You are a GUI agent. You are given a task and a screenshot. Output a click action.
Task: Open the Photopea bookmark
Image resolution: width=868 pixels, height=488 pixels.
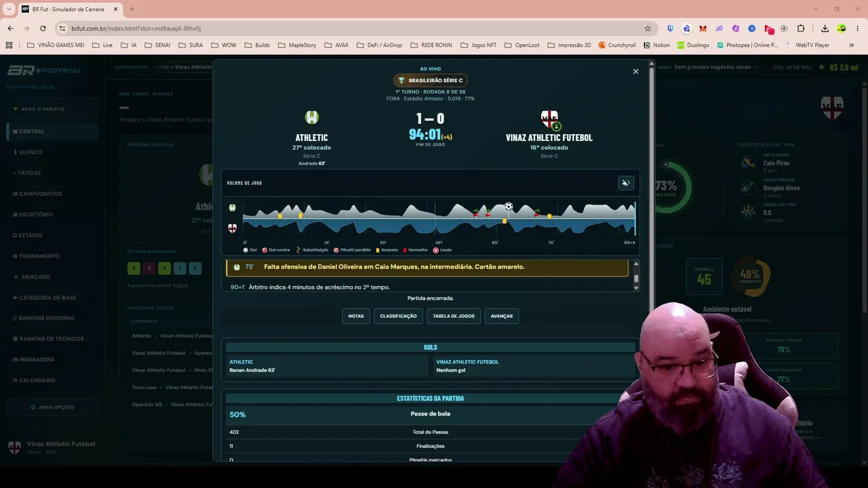point(747,45)
